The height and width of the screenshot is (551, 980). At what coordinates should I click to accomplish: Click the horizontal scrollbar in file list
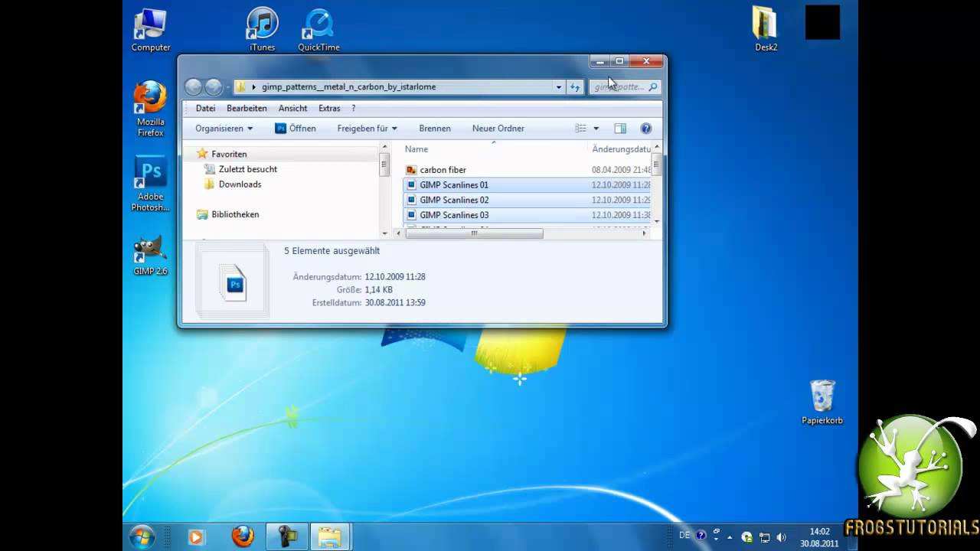click(474, 233)
